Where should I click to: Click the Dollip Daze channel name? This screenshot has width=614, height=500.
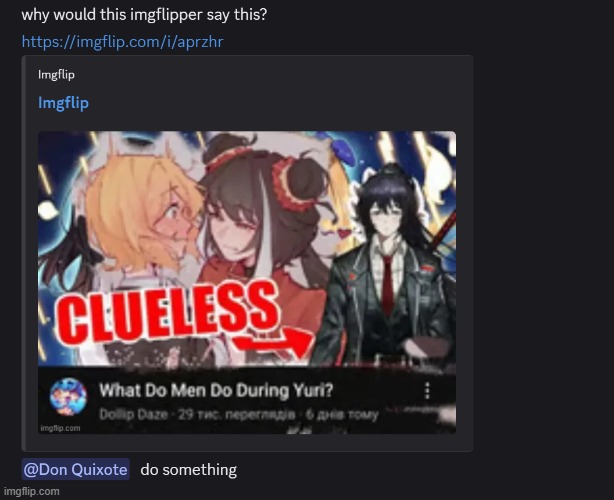pyautogui.click(x=133, y=414)
